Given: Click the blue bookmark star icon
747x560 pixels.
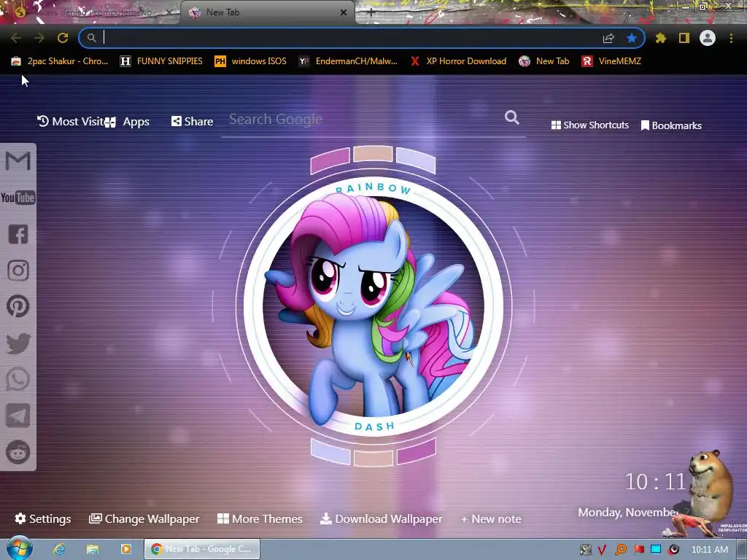Looking at the screenshot, I should click(632, 38).
